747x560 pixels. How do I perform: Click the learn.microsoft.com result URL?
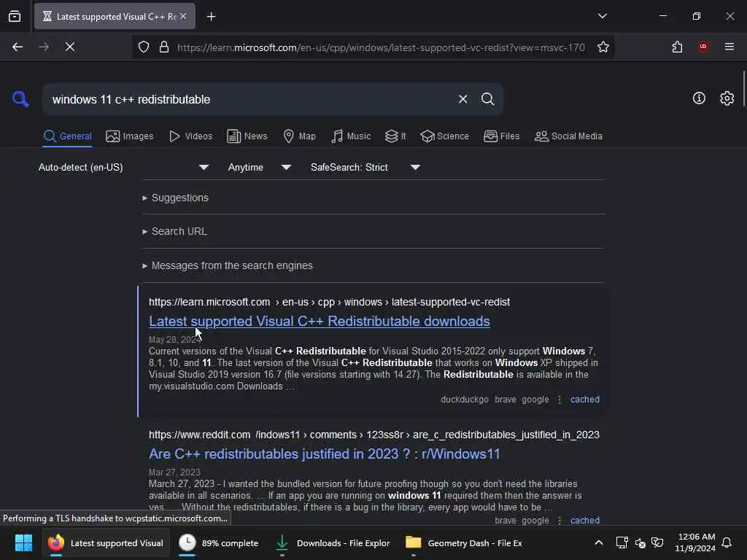[329, 302]
